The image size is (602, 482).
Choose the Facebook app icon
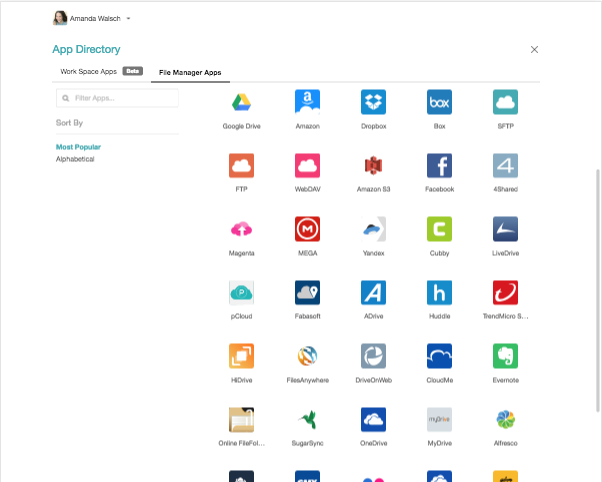point(440,166)
